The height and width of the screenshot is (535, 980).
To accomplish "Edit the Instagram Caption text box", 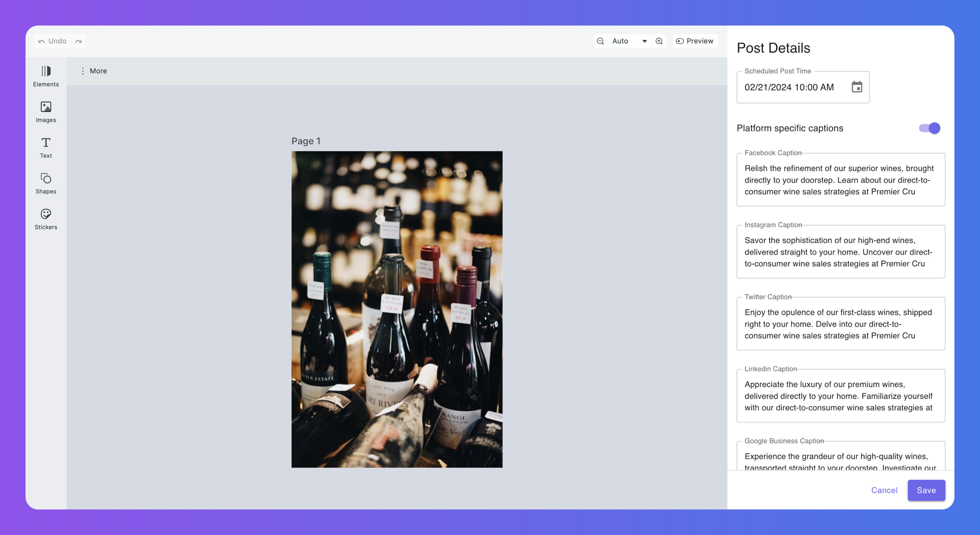I will (840, 252).
